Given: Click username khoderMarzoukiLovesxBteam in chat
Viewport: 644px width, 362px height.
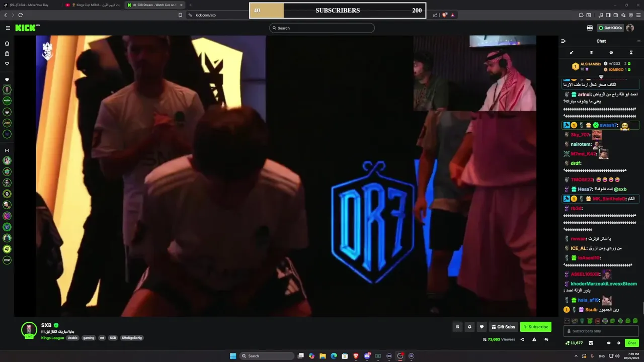Looking at the screenshot, I should [x=604, y=284].
